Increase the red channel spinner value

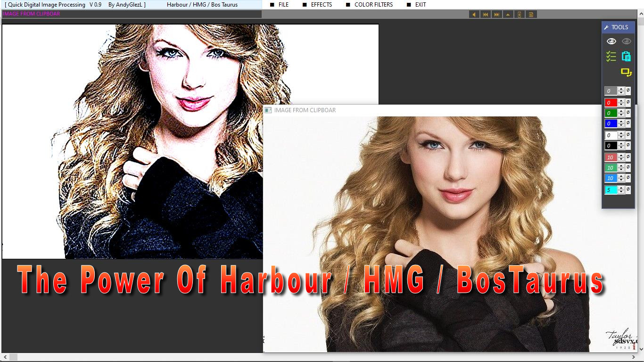pos(621,100)
